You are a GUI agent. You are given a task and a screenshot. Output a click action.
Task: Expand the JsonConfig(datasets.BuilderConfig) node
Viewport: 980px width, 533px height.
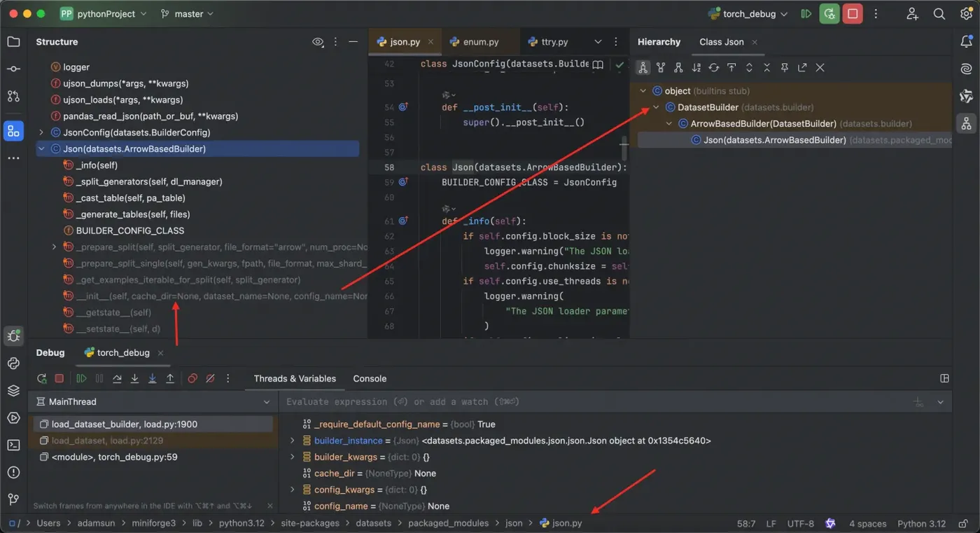[41, 132]
